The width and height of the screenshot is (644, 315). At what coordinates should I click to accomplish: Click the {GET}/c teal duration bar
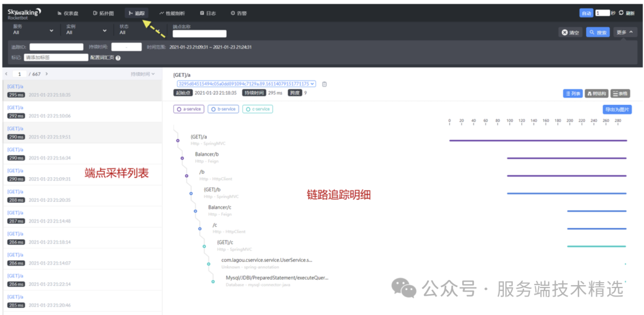(597, 246)
